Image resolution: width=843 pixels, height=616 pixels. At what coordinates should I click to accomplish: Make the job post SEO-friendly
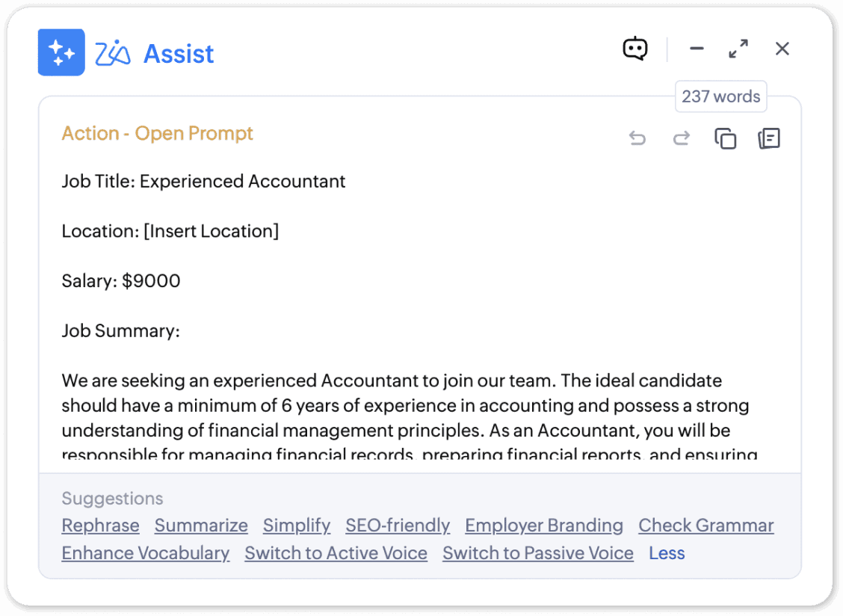(x=398, y=526)
